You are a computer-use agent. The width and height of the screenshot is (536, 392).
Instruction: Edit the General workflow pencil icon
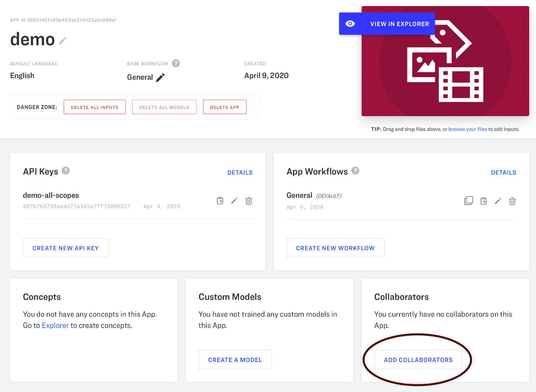click(498, 201)
